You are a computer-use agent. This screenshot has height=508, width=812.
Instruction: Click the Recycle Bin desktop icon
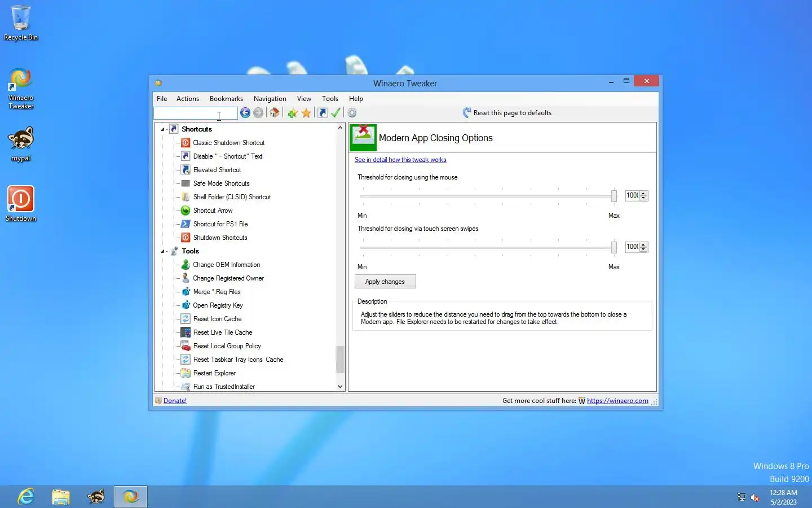point(21,23)
